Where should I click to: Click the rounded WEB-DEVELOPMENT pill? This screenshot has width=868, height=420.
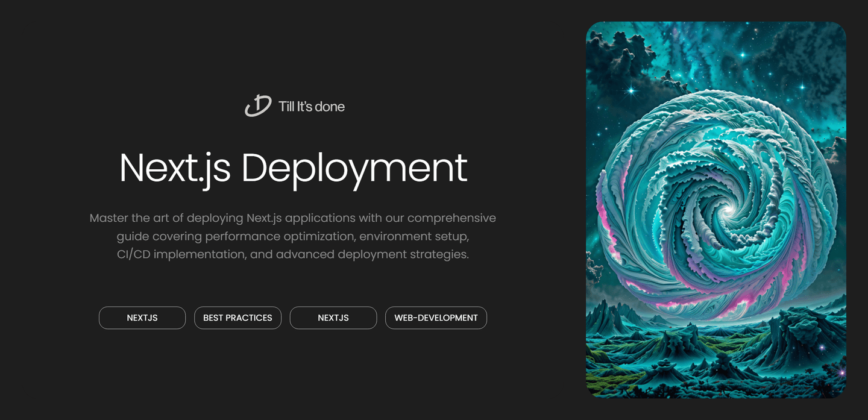point(436,318)
